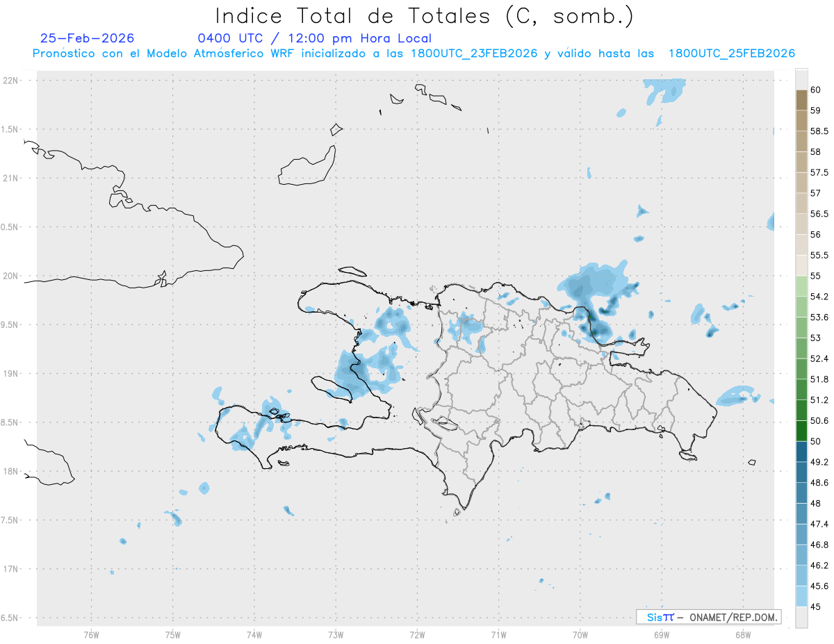Select the blue swatch between 47.4 and 48

(x=801, y=513)
